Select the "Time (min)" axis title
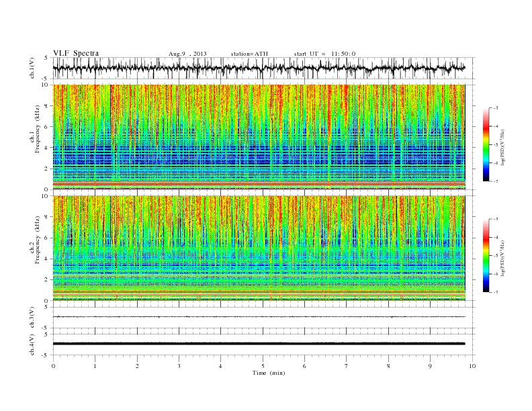Screen dimensions: 532x411 269,373
